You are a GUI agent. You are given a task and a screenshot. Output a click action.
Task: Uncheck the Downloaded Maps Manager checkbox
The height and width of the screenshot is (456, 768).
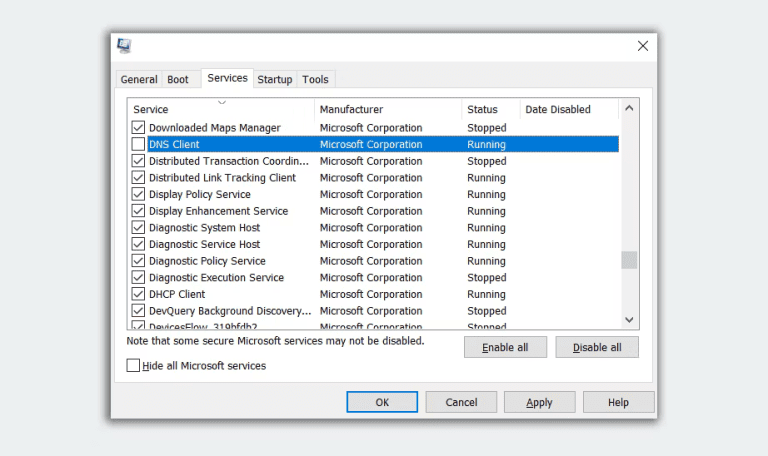[x=138, y=128]
